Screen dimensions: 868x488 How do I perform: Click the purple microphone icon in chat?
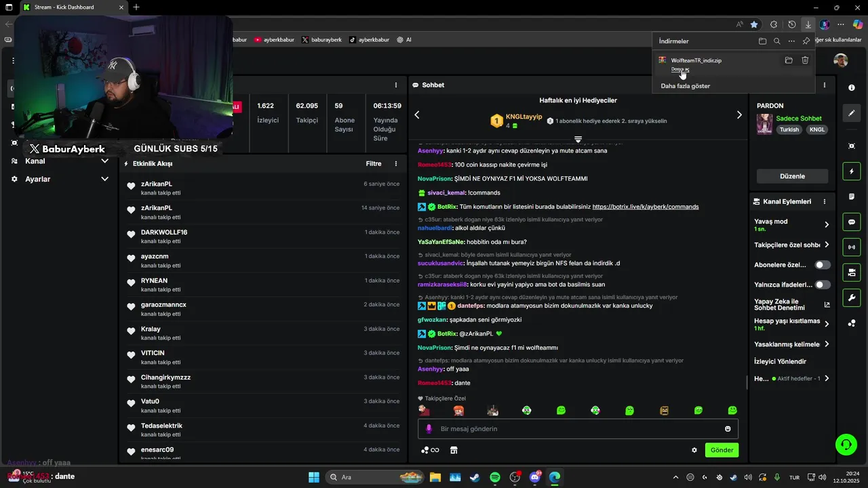429,429
